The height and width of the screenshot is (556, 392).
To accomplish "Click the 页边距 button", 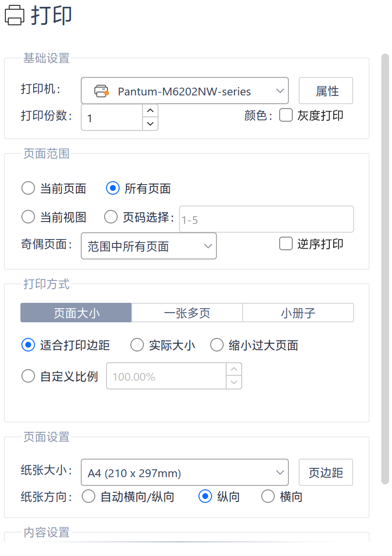I will 326,472.
